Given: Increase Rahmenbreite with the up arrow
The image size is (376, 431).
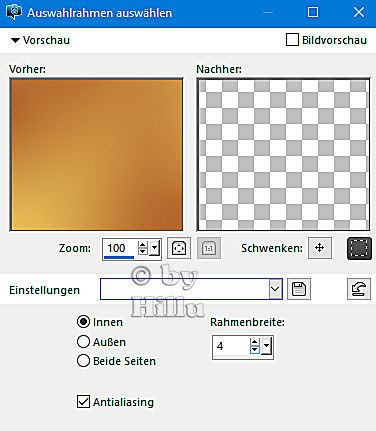Looking at the screenshot, I should (255, 342).
